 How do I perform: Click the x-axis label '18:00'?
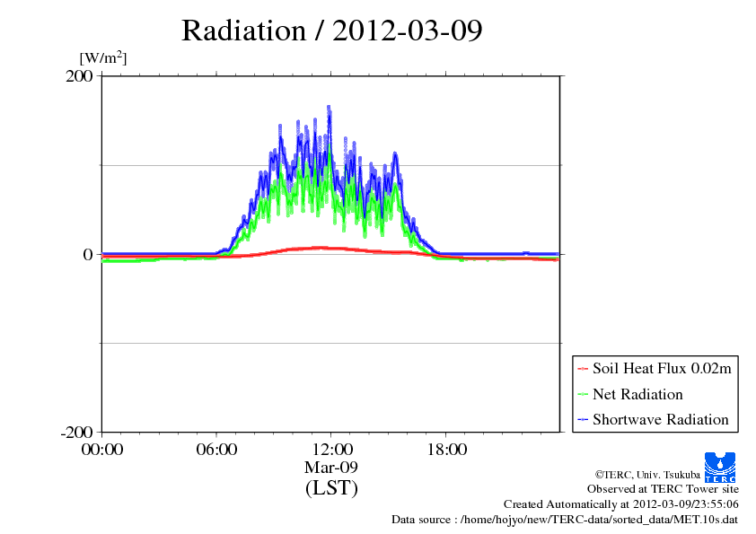point(446,450)
